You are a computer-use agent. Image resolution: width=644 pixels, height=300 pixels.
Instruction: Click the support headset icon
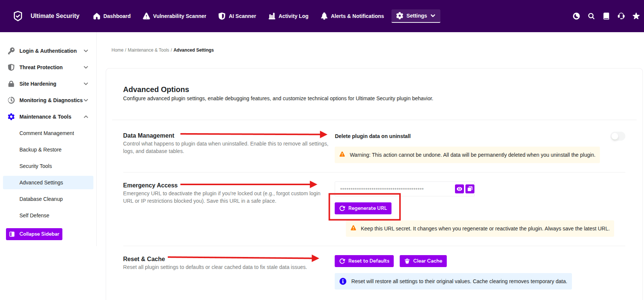pos(621,16)
